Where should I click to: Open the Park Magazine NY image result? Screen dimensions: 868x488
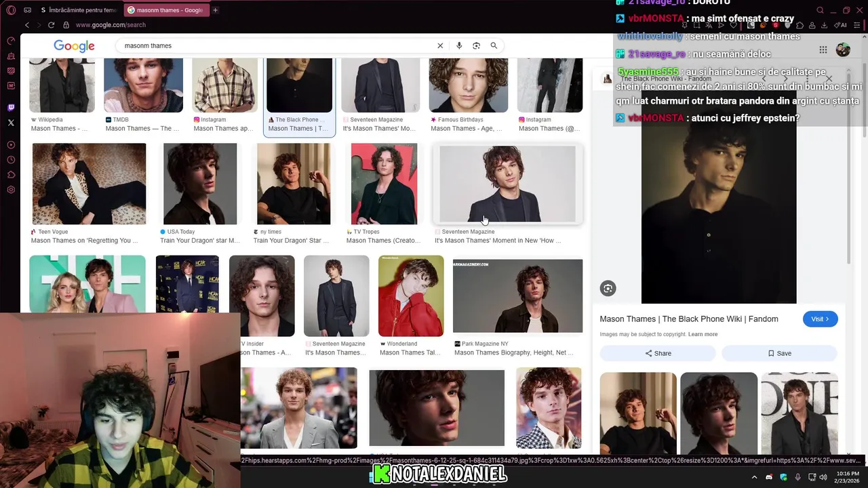point(517,296)
